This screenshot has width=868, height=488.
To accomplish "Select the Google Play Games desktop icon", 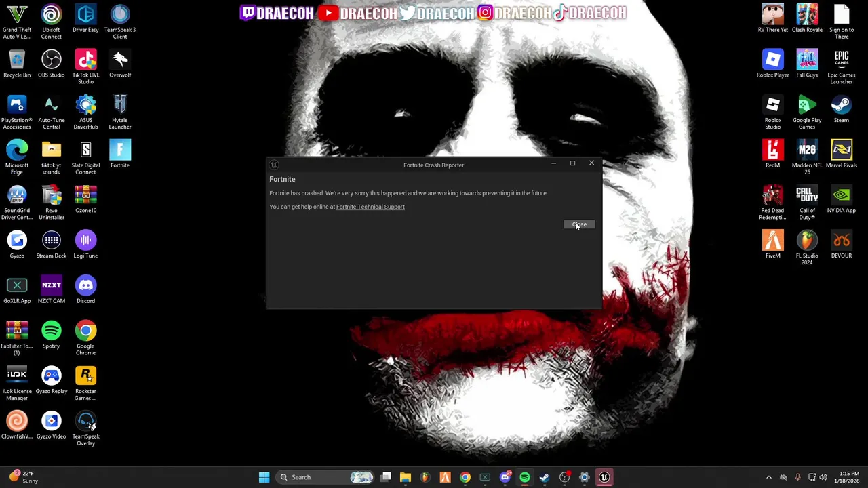I will [x=807, y=112].
